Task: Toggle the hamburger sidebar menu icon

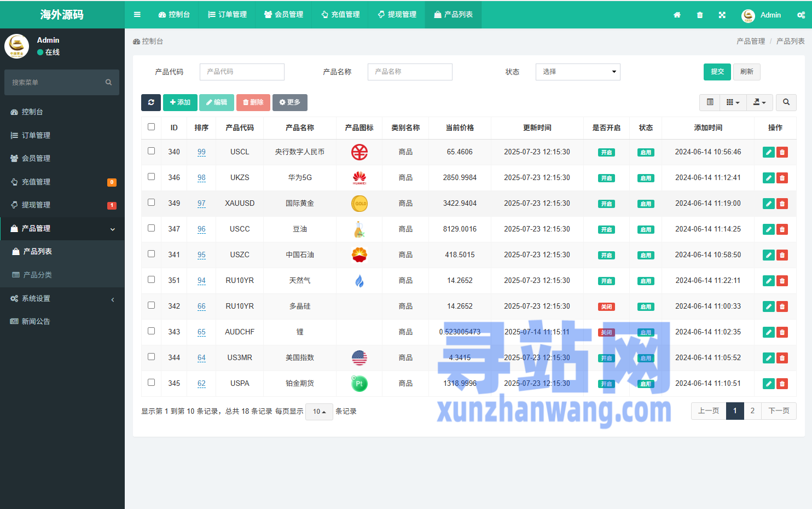Action: (137, 15)
